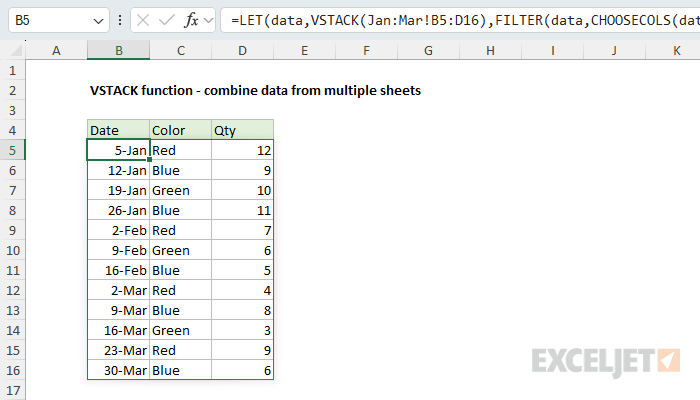Click the Enter checkmark formula icon
The image size is (700, 400).
point(167,20)
